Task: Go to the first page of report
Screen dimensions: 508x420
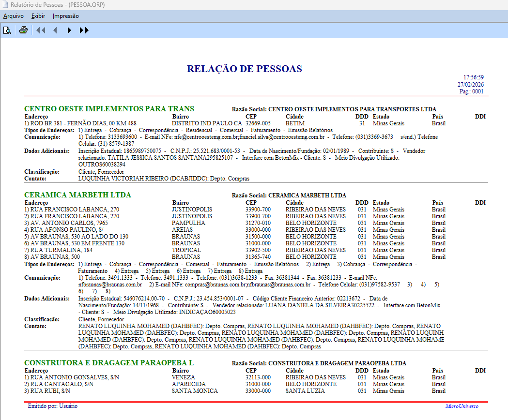Action: 41,30
